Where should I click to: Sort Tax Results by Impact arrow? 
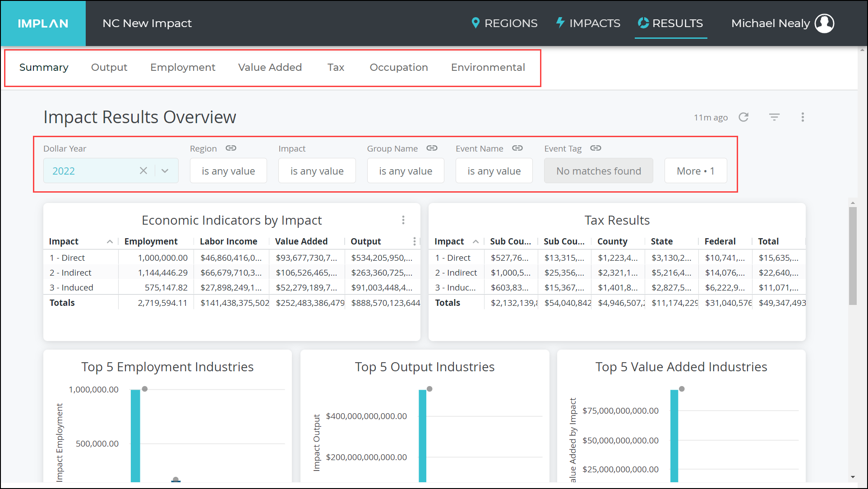click(x=476, y=242)
